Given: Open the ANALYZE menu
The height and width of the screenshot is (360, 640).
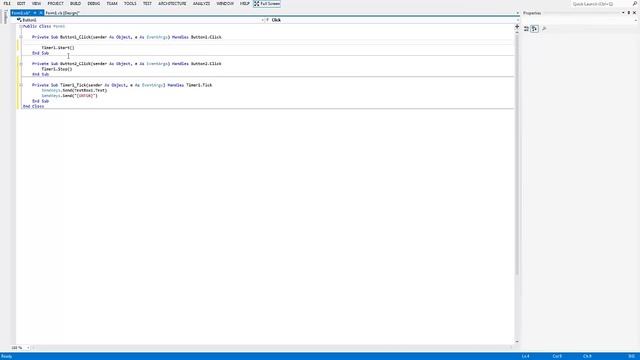Looking at the screenshot, I should coord(201,3).
